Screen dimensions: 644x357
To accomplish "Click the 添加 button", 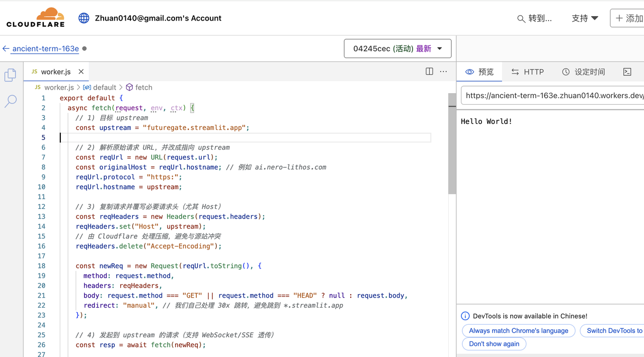I will pyautogui.click(x=628, y=18).
